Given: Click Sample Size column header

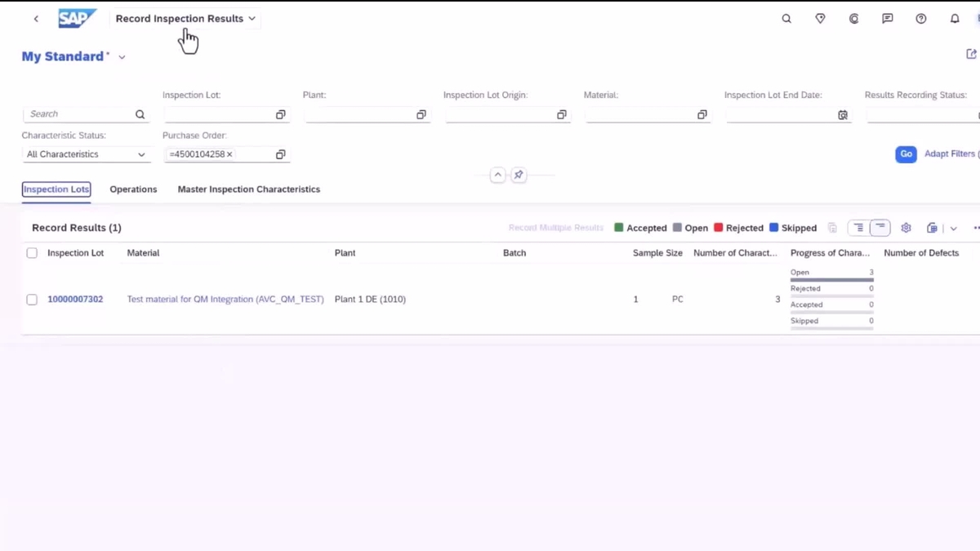Looking at the screenshot, I should point(657,253).
